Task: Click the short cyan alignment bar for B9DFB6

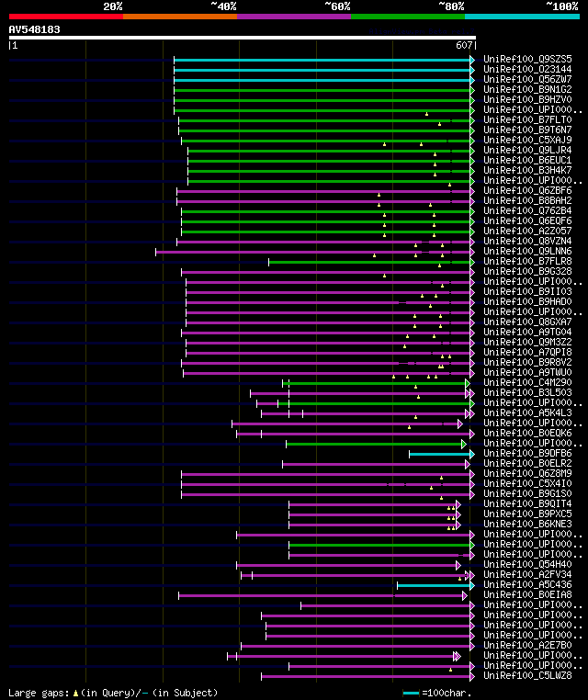Action: pos(440,455)
